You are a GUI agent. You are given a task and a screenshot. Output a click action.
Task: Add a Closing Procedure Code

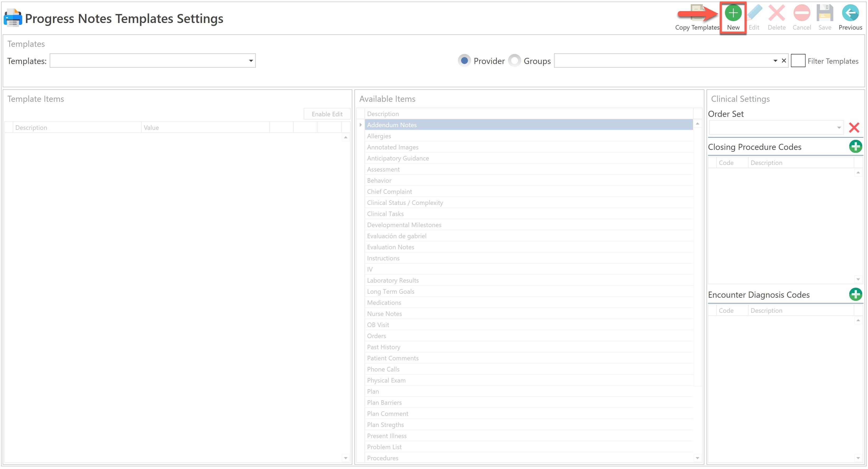(855, 146)
